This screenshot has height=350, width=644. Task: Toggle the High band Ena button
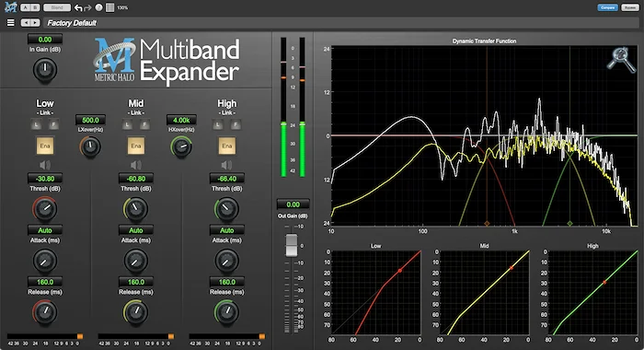coord(226,146)
